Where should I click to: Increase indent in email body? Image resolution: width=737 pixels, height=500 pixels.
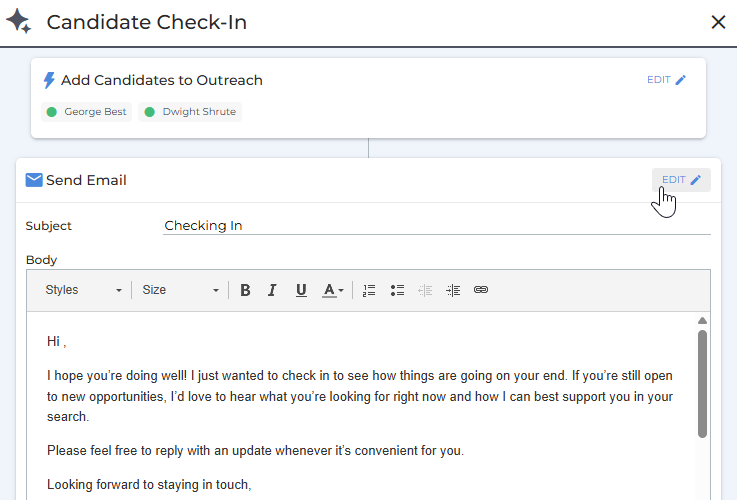tap(453, 290)
